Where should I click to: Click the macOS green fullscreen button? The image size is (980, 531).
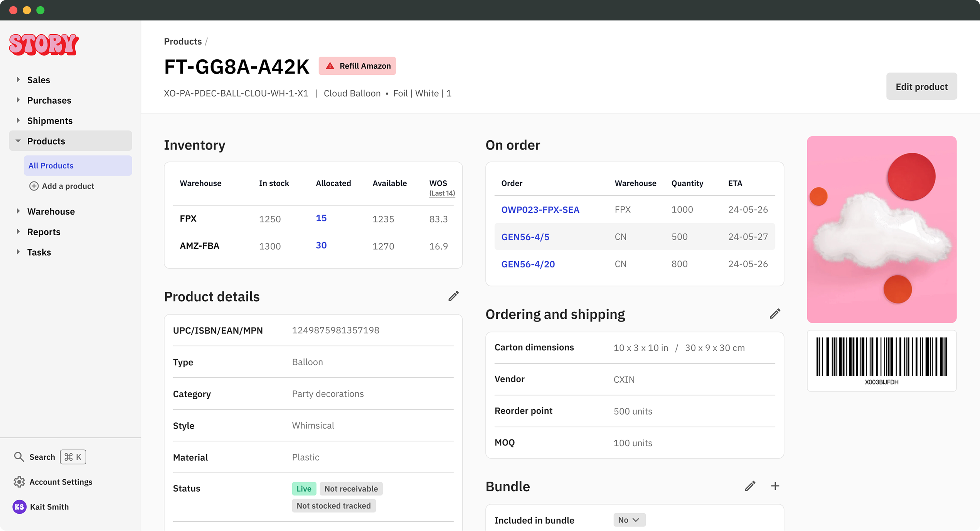(40, 10)
